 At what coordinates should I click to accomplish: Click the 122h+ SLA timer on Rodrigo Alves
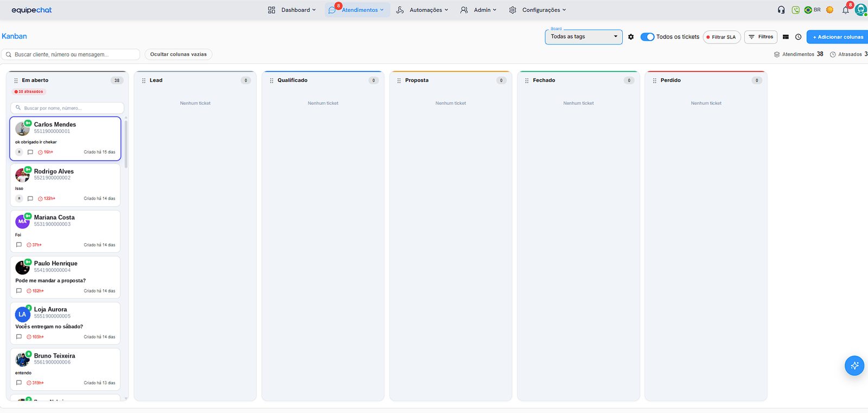(47, 199)
